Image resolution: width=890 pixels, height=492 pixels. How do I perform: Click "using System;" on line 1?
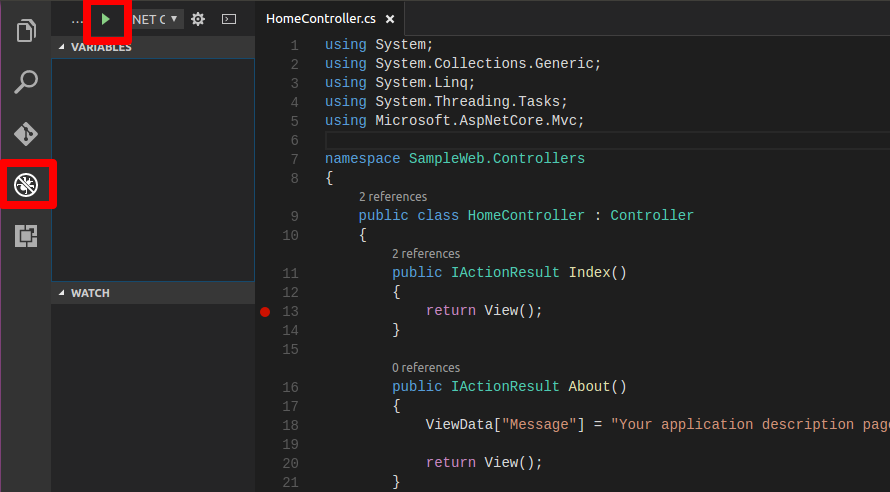point(379,45)
